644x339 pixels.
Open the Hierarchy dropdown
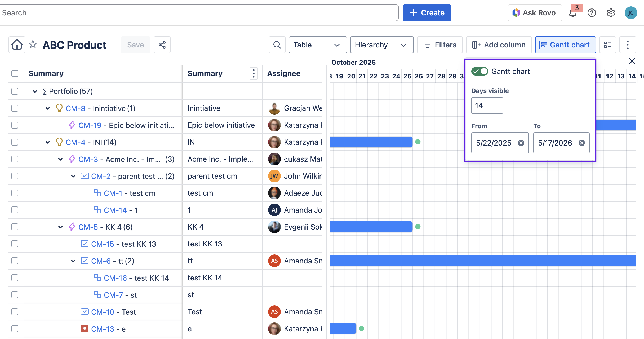[x=381, y=45]
